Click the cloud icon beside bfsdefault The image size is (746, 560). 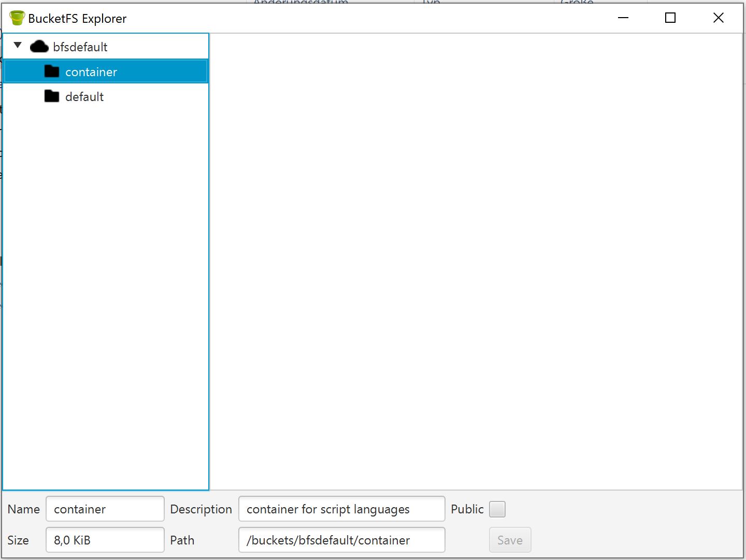(39, 47)
